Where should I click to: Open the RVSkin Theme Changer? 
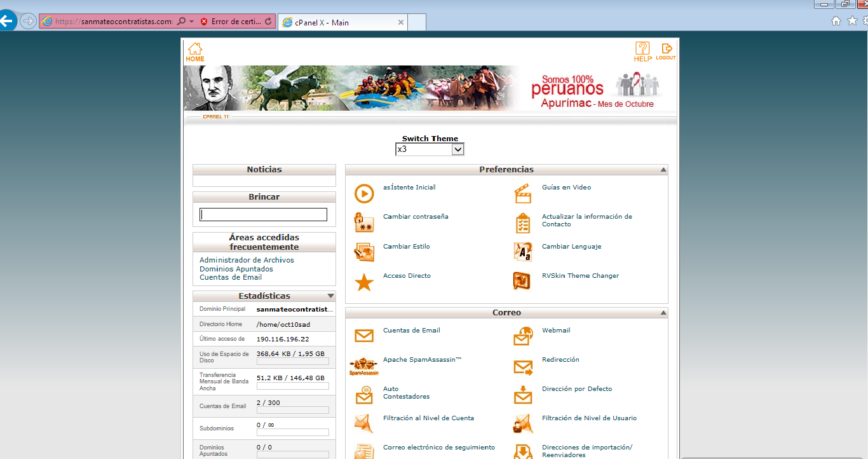pyautogui.click(x=522, y=281)
